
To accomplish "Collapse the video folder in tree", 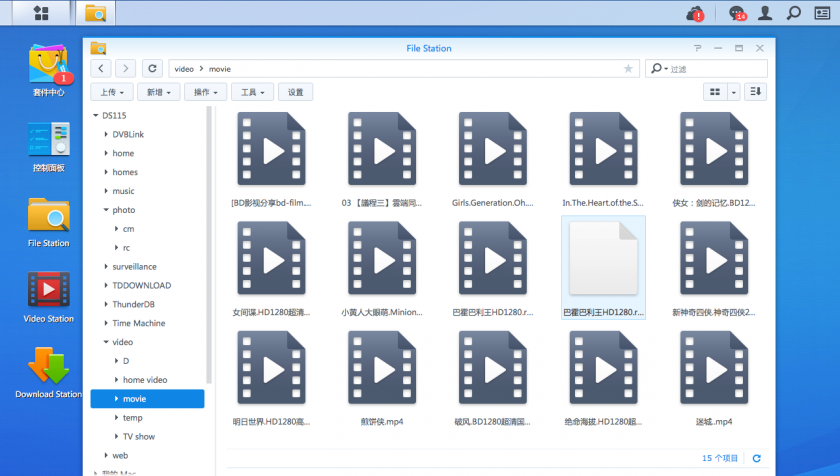I will (106, 342).
